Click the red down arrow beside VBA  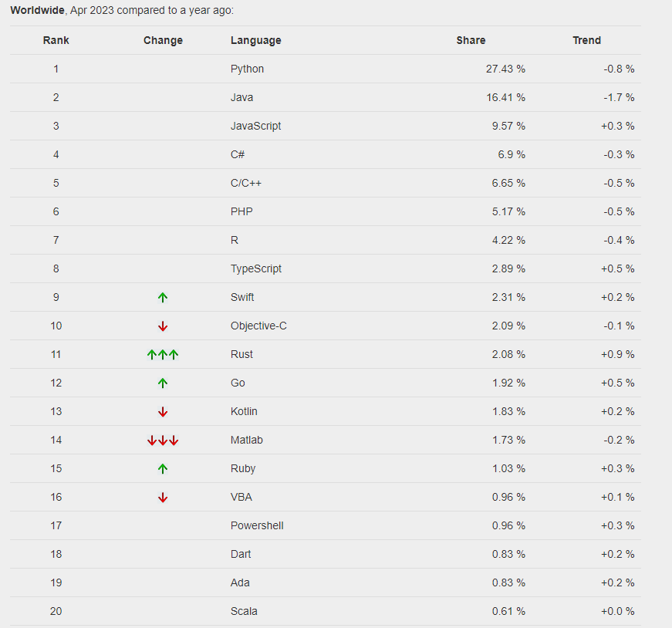point(163,498)
